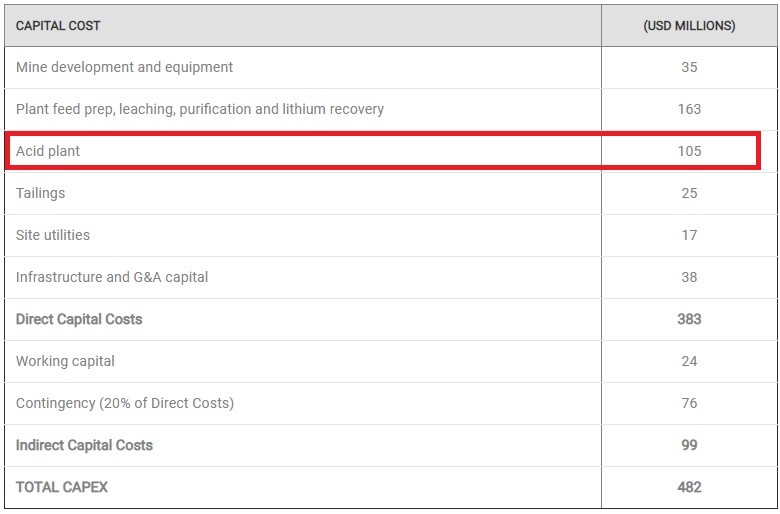Select the bold Direct Capital Costs label
Viewport: 780px width, 514px height.
click(79, 319)
